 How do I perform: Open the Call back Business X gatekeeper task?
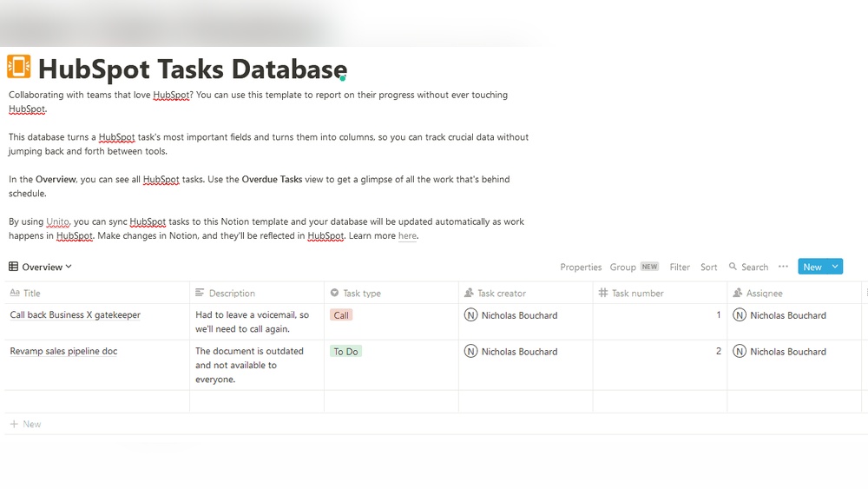[x=76, y=314]
